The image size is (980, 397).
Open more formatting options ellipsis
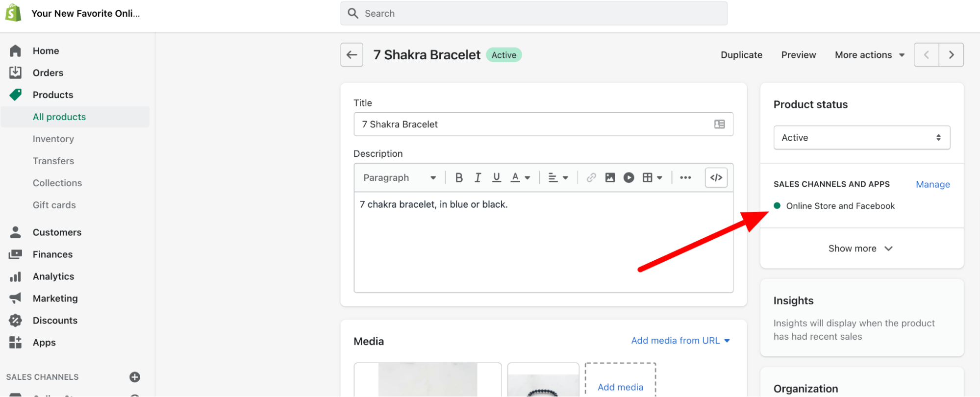(685, 177)
